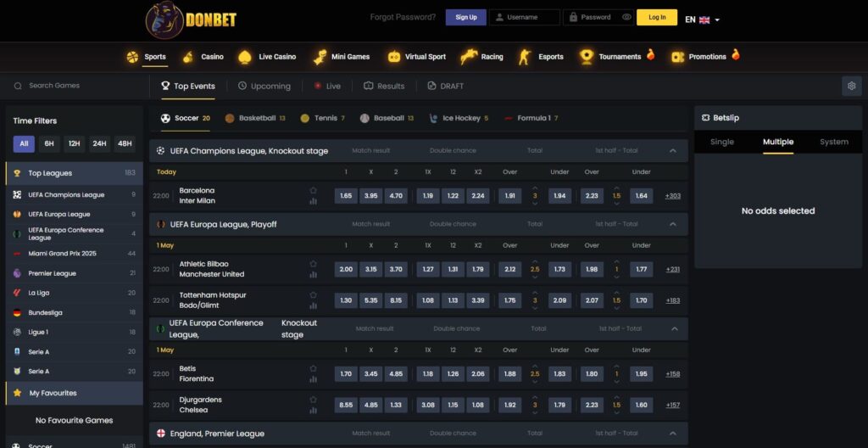The width and height of the screenshot is (868, 448).
Task: Open statistics for Tottenham vs Bodo/Glimt
Action: coord(314,306)
